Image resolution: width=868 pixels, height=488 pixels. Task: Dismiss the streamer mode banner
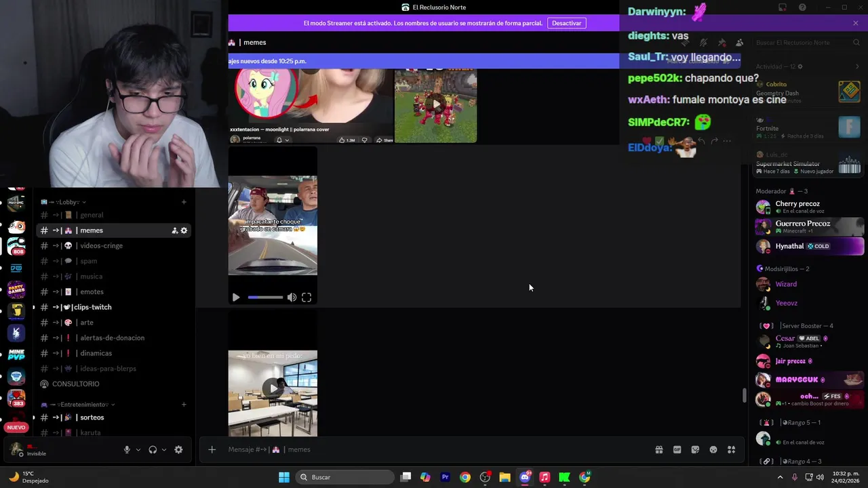point(856,23)
